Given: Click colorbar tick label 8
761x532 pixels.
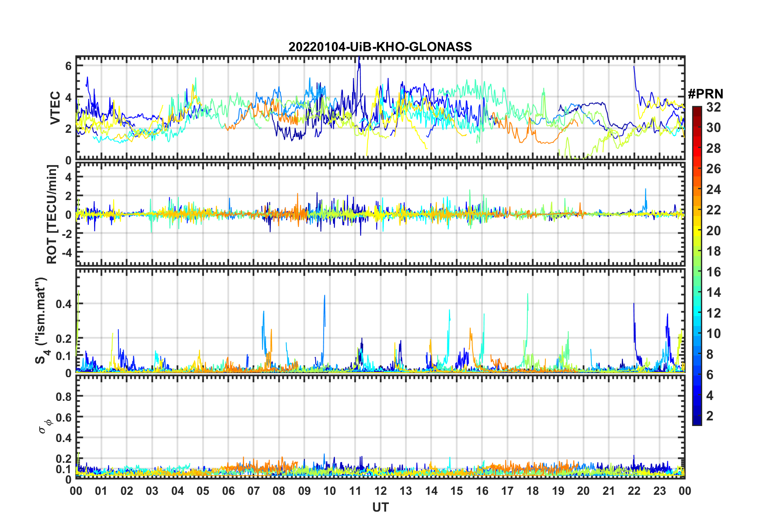Looking at the screenshot, I should [710, 354].
